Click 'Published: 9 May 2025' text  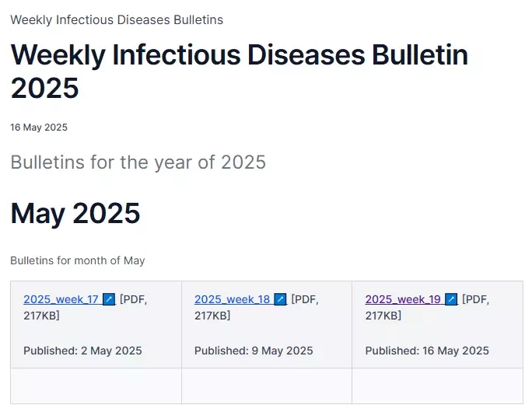tap(254, 351)
